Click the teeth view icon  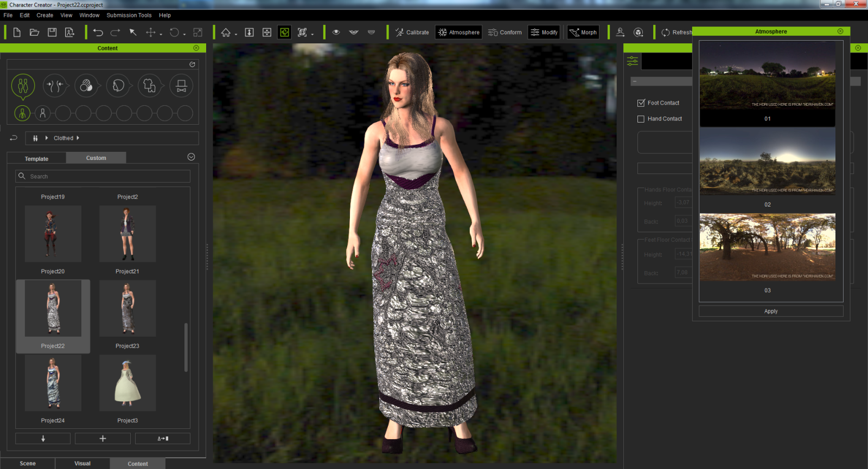tap(371, 33)
